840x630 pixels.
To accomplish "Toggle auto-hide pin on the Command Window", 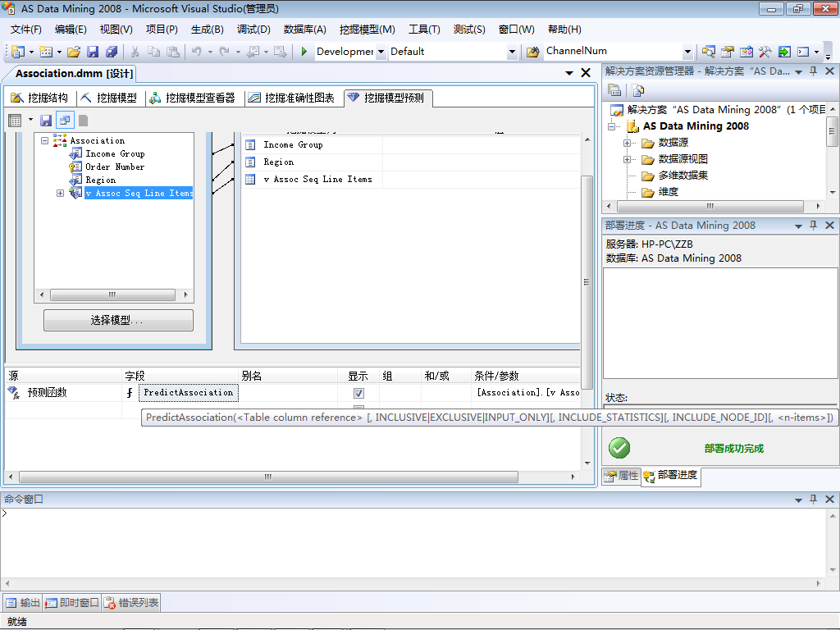I will tap(813, 499).
